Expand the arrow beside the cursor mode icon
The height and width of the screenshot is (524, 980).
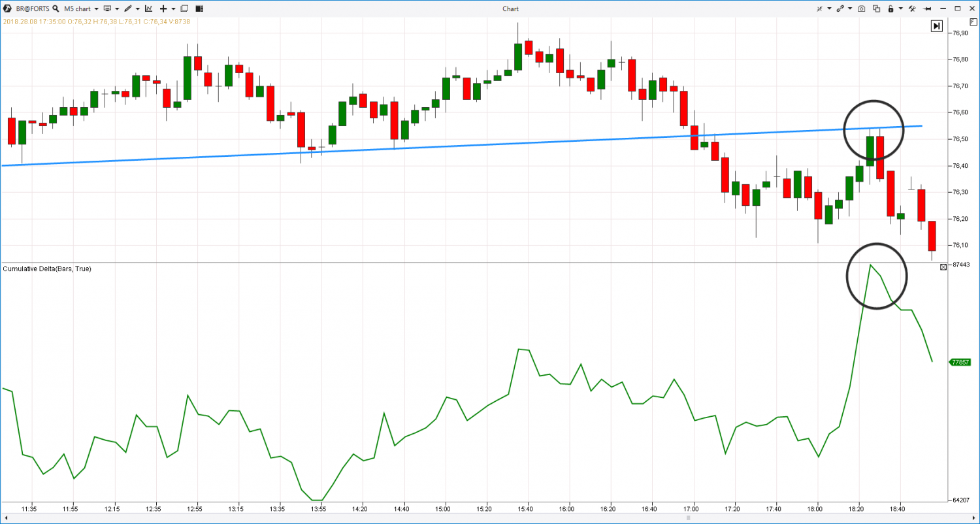(x=829, y=8)
